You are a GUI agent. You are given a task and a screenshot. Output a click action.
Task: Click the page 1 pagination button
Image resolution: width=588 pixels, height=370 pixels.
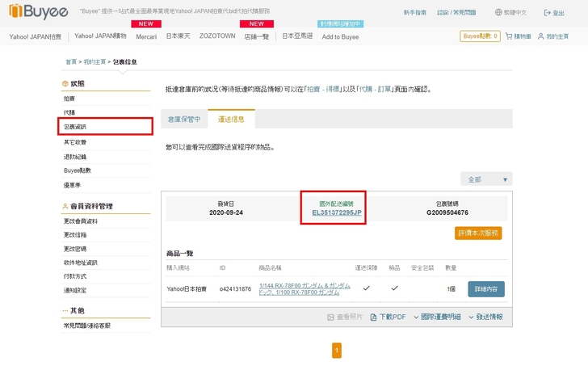[337, 350]
